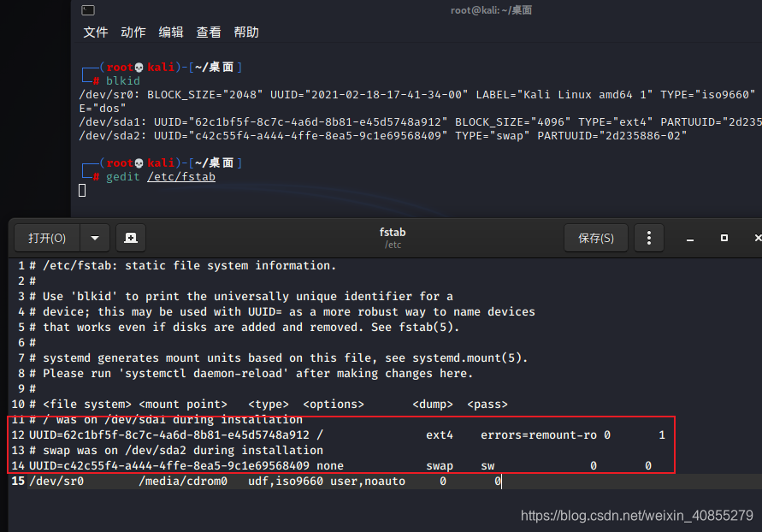Open the 查看 menu in terminal
762x532 pixels.
coord(209,32)
